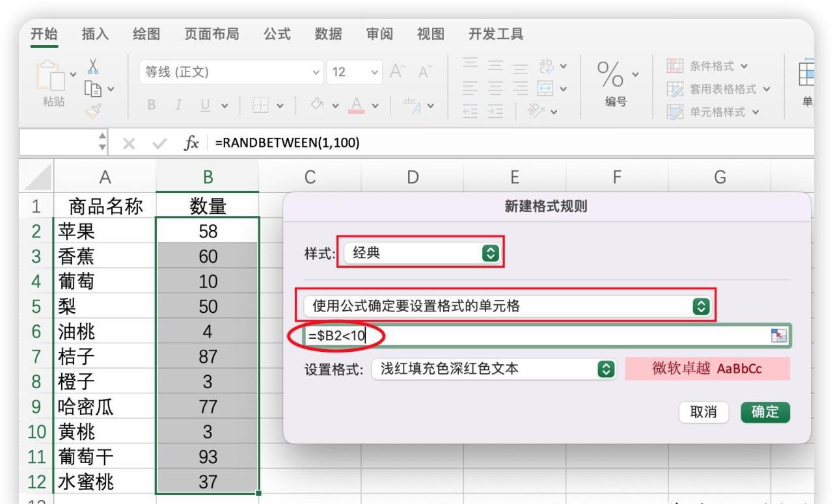Switch to the 公式 tab

coord(276,34)
